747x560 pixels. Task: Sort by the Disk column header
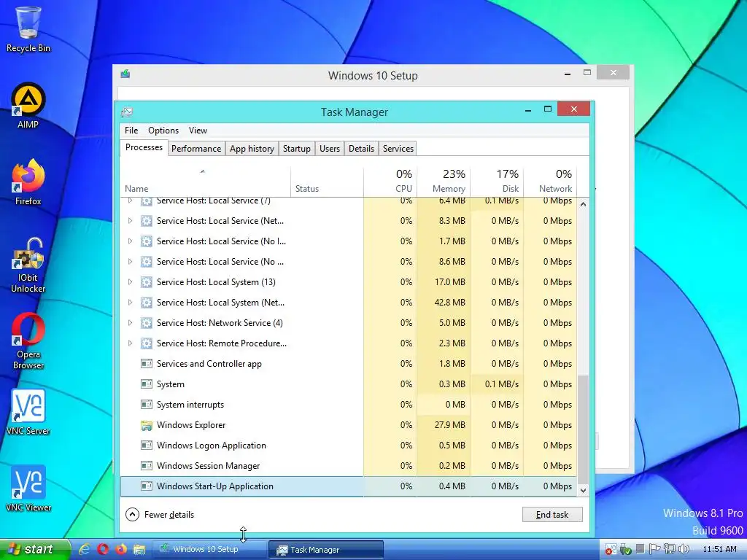497,182
